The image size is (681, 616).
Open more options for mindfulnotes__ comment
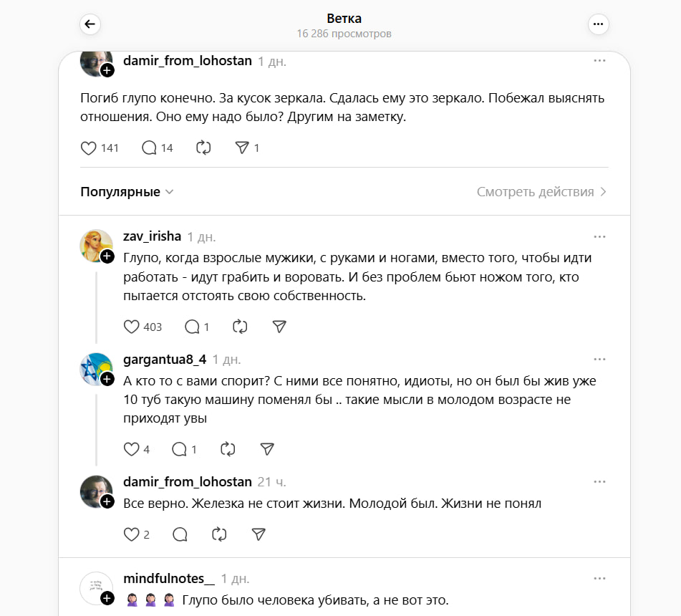point(599,579)
